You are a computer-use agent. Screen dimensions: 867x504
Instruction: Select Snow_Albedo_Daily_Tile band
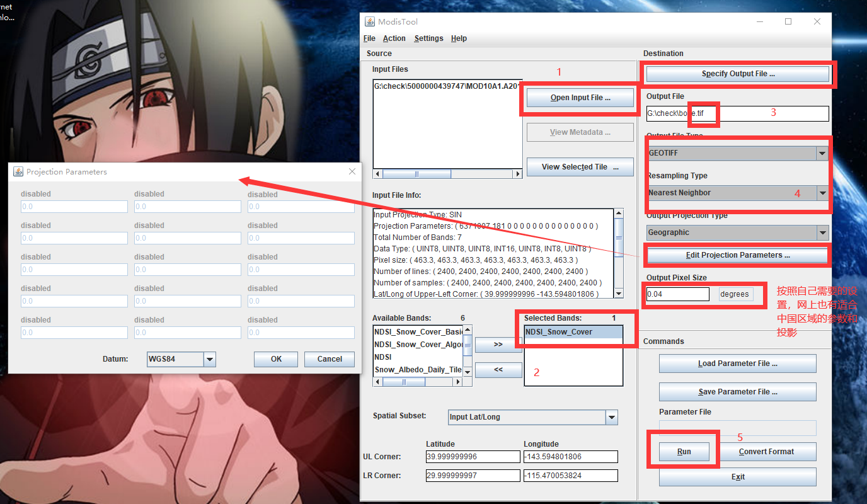click(418, 370)
